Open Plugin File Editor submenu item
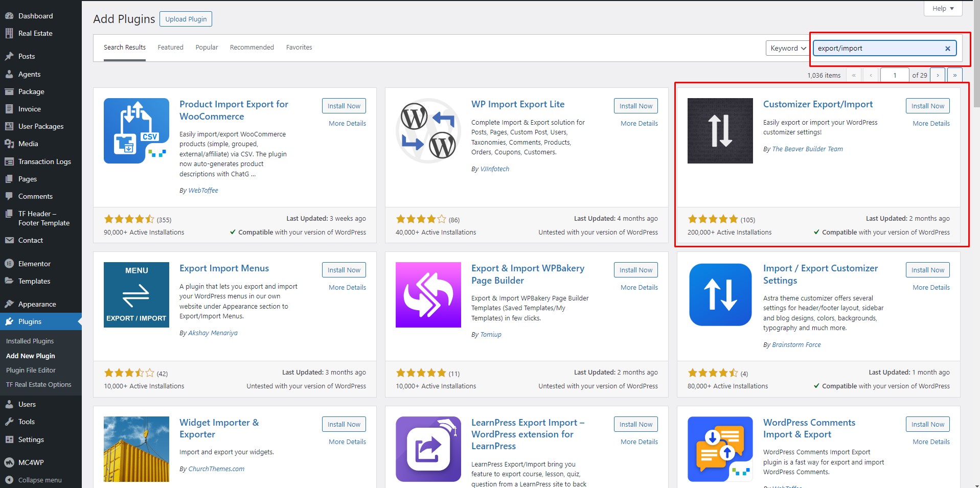The width and height of the screenshot is (980, 488). (31, 370)
